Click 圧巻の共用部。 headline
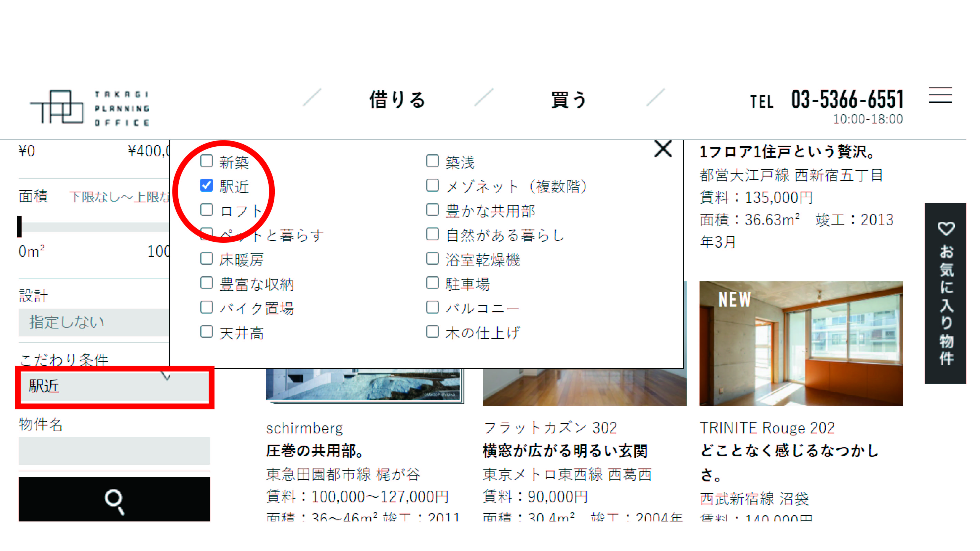Screen dimensions: 980x551 click(x=315, y=451)
